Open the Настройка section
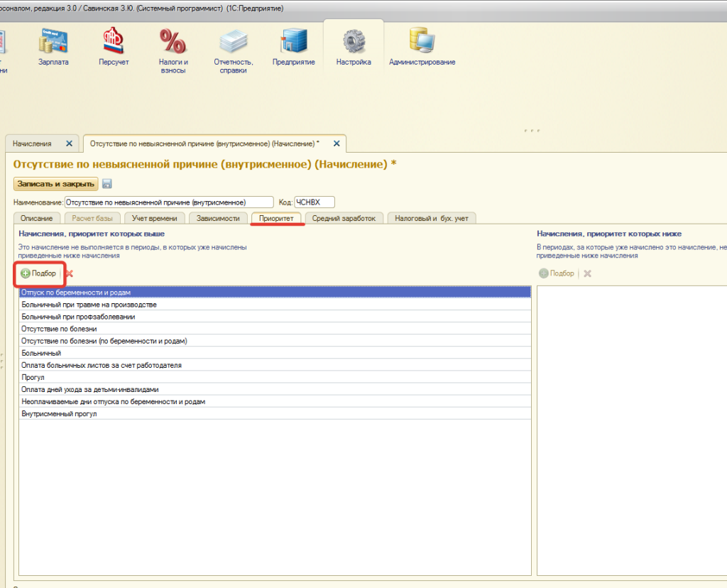Screen dimensions: 727x588 (354, 48)
